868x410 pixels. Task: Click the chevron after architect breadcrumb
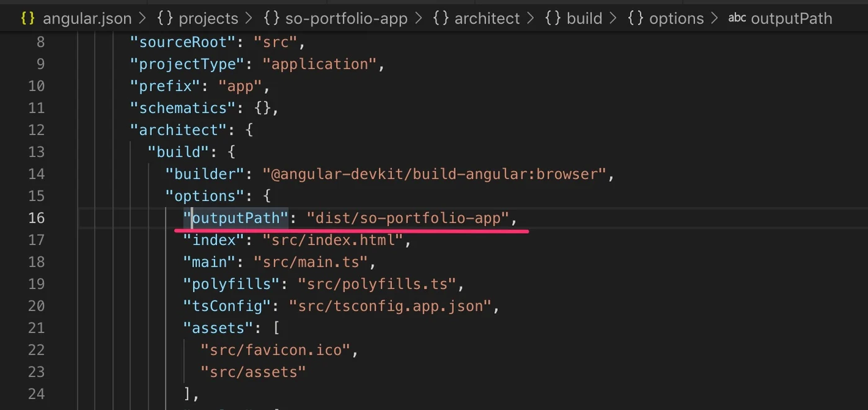coord(531,19)
